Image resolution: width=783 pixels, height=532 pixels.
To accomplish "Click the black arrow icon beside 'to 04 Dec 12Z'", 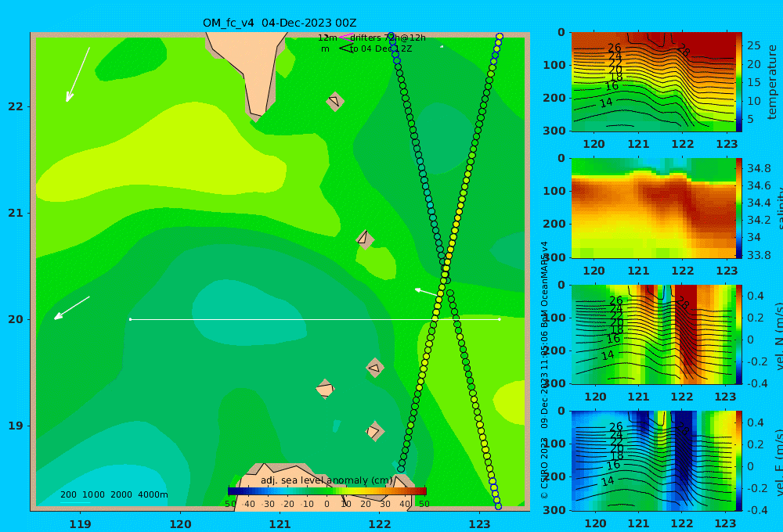I will click(346, 49).
